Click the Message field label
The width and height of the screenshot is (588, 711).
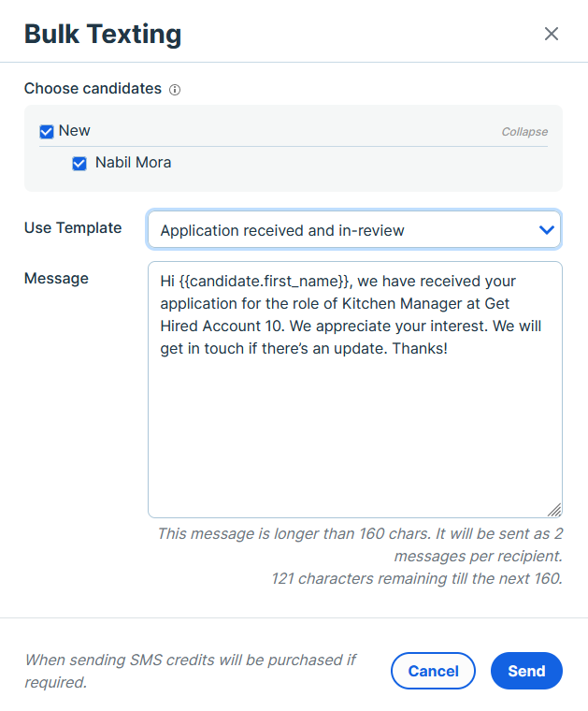click(56, 279)
